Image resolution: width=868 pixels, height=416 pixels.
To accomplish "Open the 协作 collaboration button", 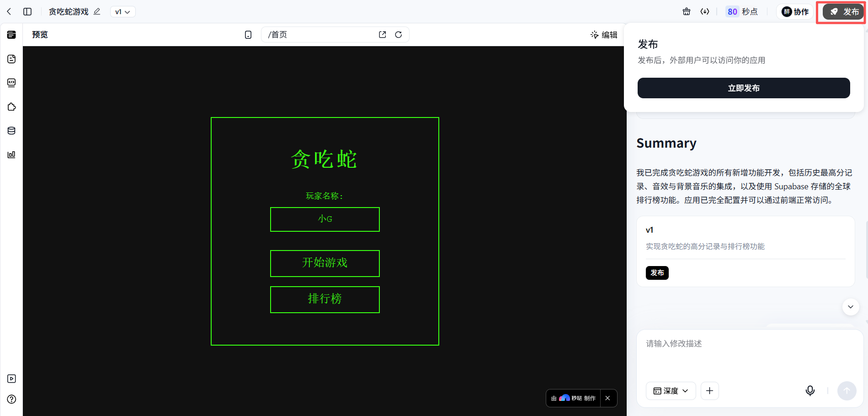I will (795, 11).
